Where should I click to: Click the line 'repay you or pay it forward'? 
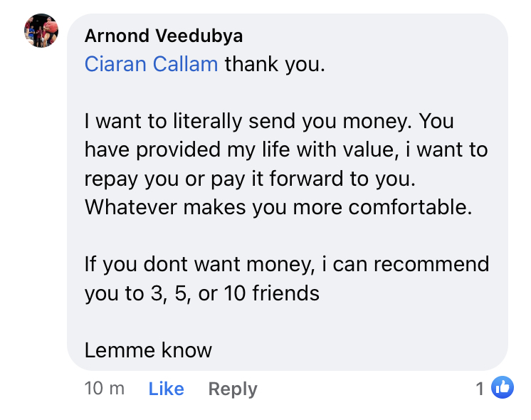(250, 179)
